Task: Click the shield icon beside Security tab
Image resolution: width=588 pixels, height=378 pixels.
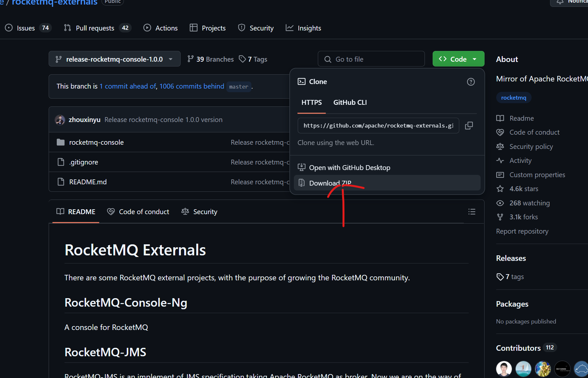Action: [x=241, y=28]
